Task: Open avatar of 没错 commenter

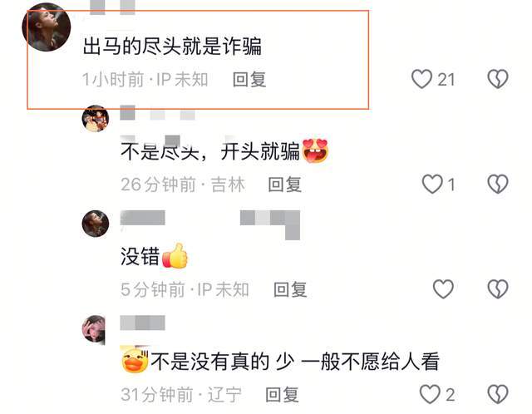Action: [x=96, y=224]
